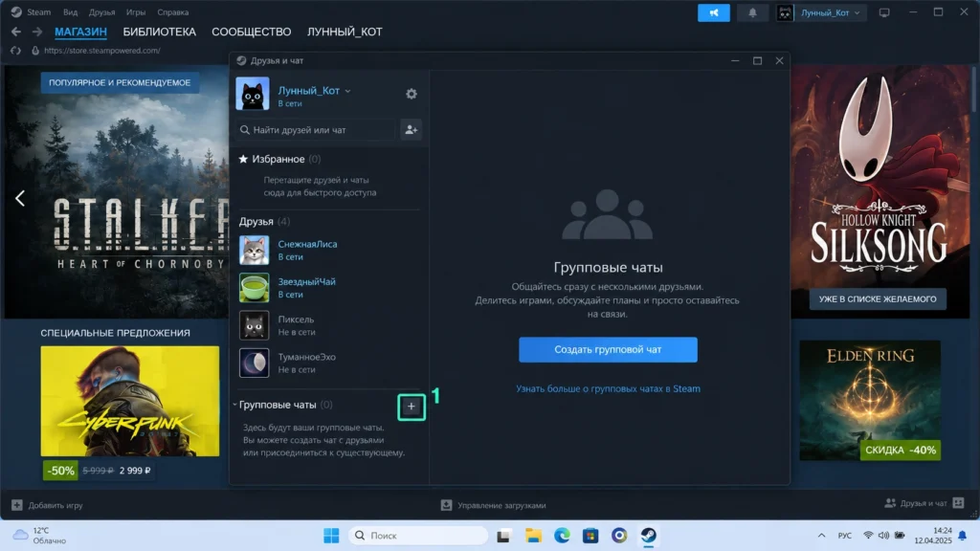The width and height of the screenshot is (980, 551).
Task: Launch Microsoft Edge from taskbar
Action: tap(562, 536)
